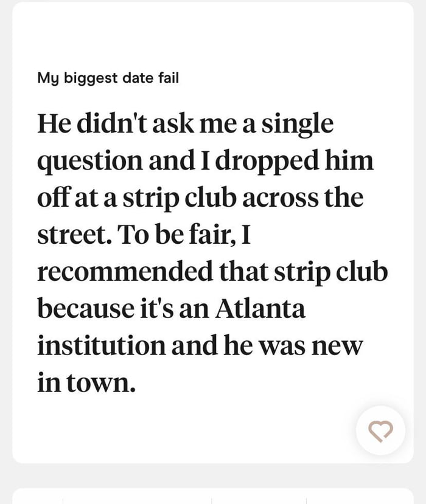Tap the line 'because it's an Atlanta'

(171, 309)
